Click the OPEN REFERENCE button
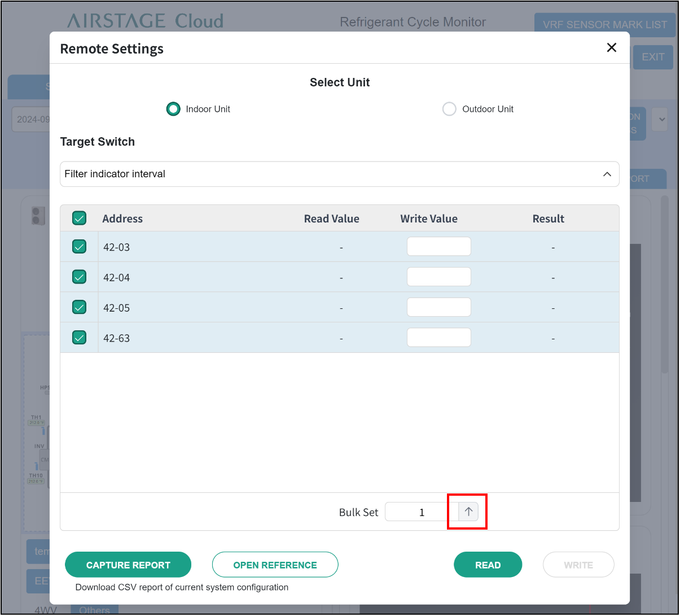 275,565
